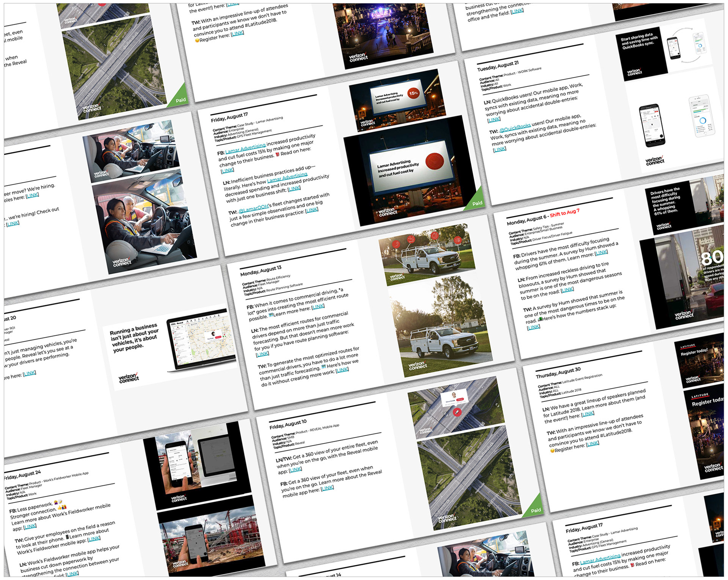This screenshot has height=580, width=728.
Task: Click the large red circle on big billboard
Action: click(x=434, y=160)
